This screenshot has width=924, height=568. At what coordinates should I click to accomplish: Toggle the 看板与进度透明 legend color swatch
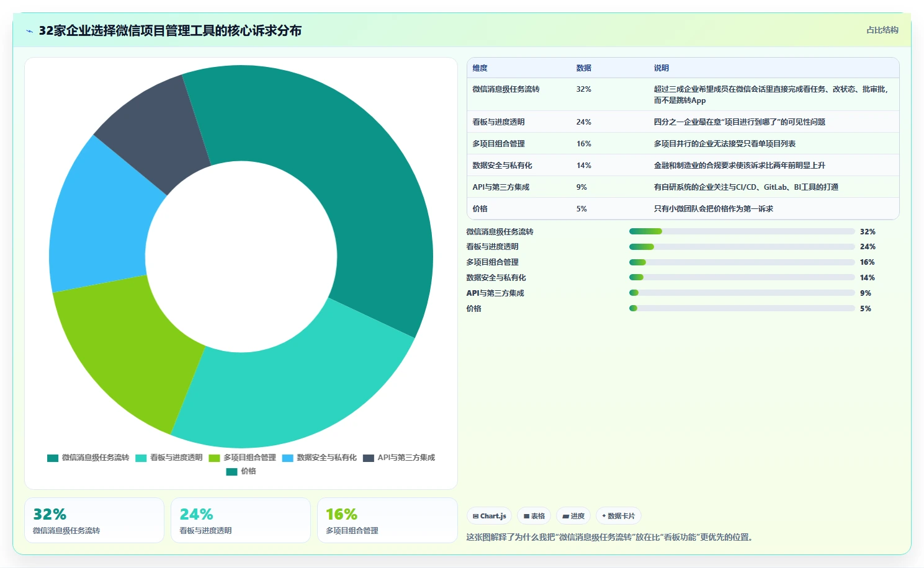point(141,458)
